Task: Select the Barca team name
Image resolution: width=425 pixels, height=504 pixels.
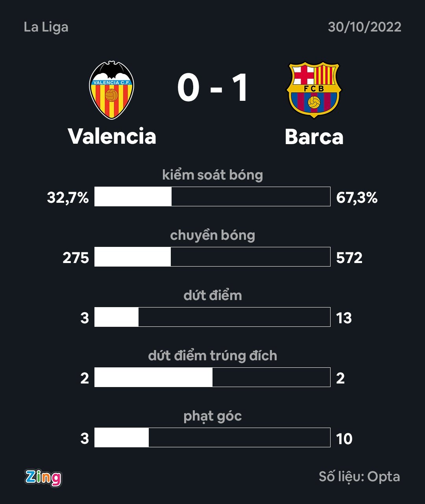Action: pyautogui.click(x=314, y=137)
